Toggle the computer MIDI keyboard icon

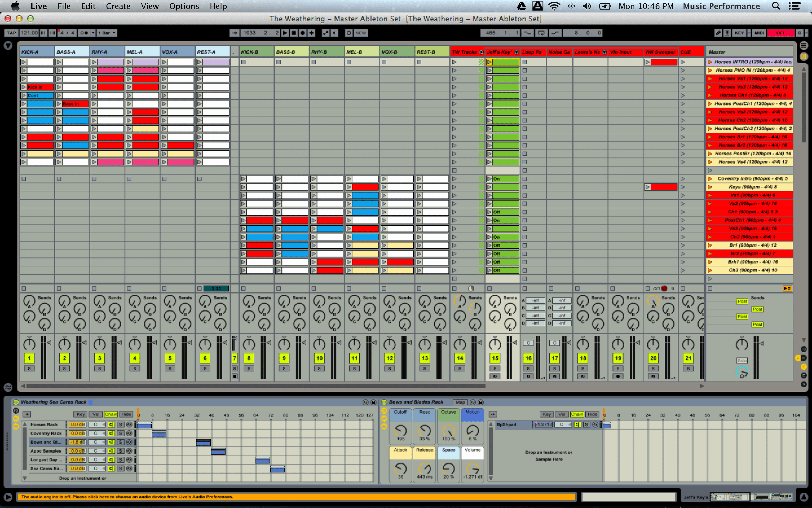click(x=727, y=33)
